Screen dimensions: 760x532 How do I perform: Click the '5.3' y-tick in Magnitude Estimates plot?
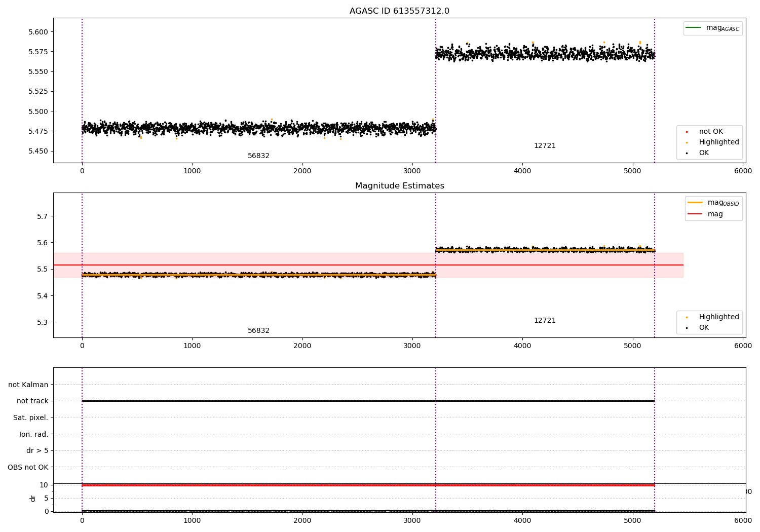click(x=43, y=322)
